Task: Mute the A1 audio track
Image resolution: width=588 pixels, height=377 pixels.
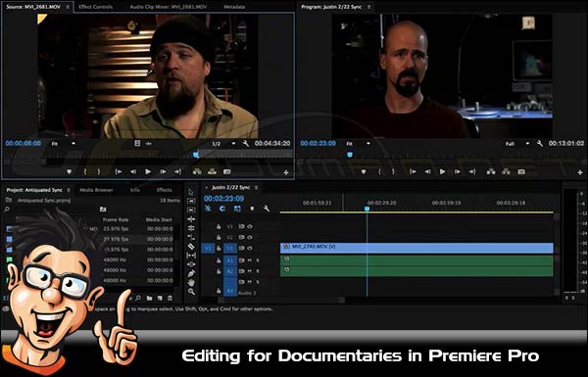Action: [x=250, y=260]
